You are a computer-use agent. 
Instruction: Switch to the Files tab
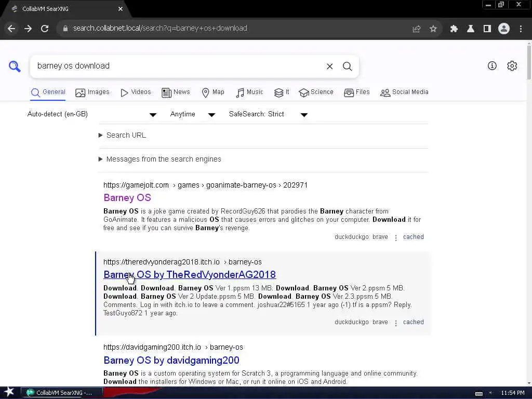[356, 92]
